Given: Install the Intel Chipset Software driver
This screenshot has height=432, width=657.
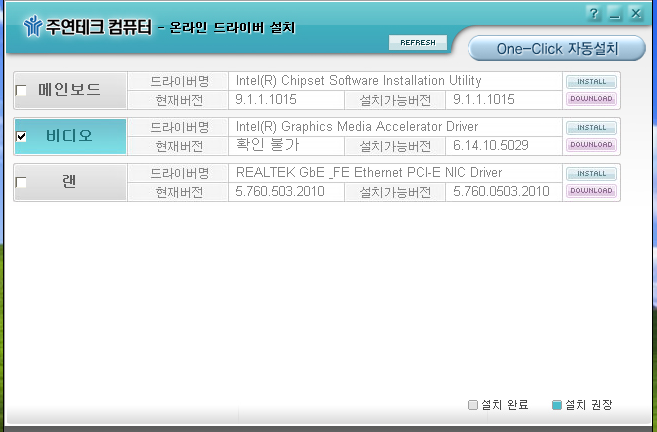Looking at the screenshot, I should (x=591, y=82).
